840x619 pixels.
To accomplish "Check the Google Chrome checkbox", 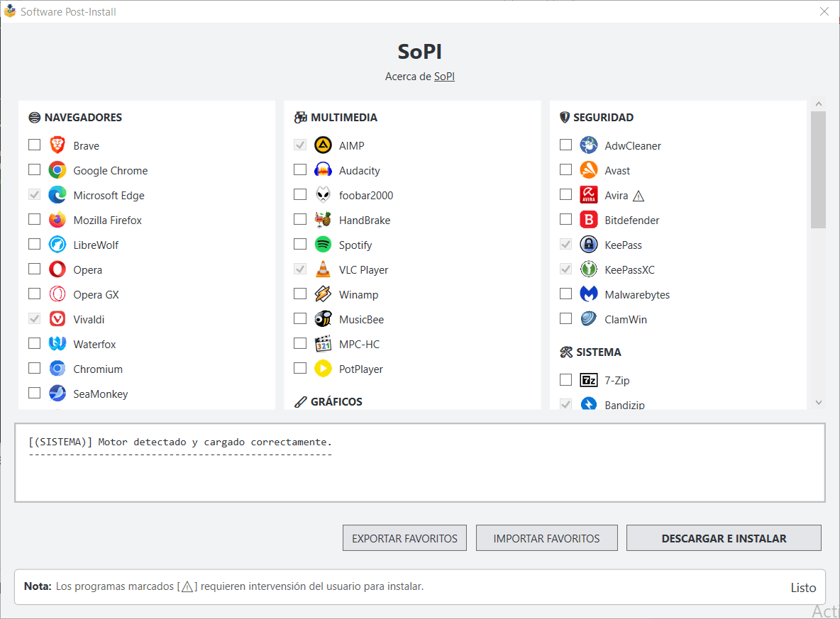I will click(34, 169).
